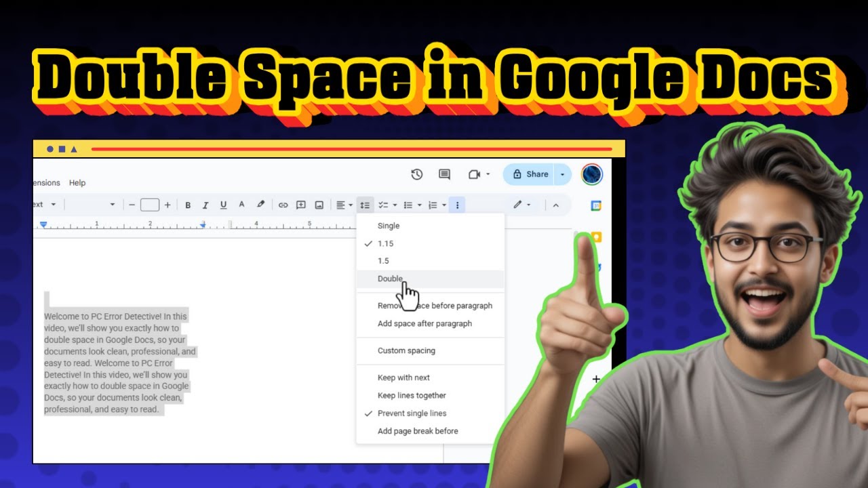Screen dimensions: 868x488
Task: Open text color picker
Action: [x=241, y=205]
